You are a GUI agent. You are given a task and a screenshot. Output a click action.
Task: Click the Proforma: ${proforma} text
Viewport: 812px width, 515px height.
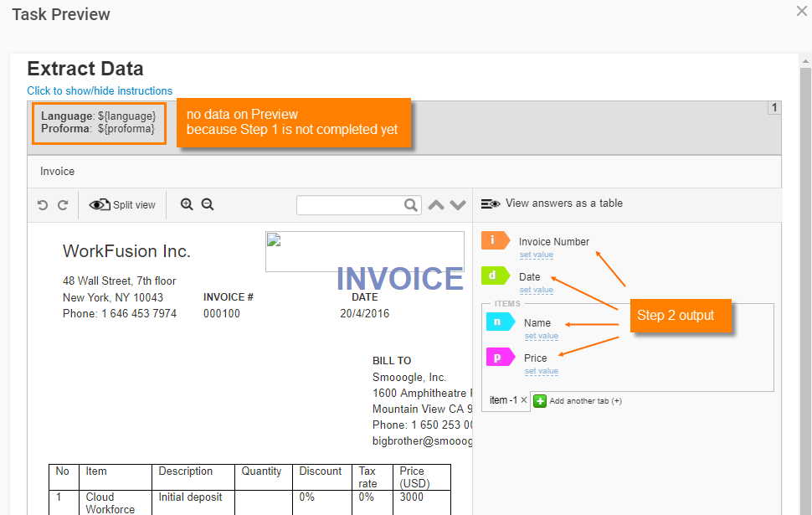(98, 128)
